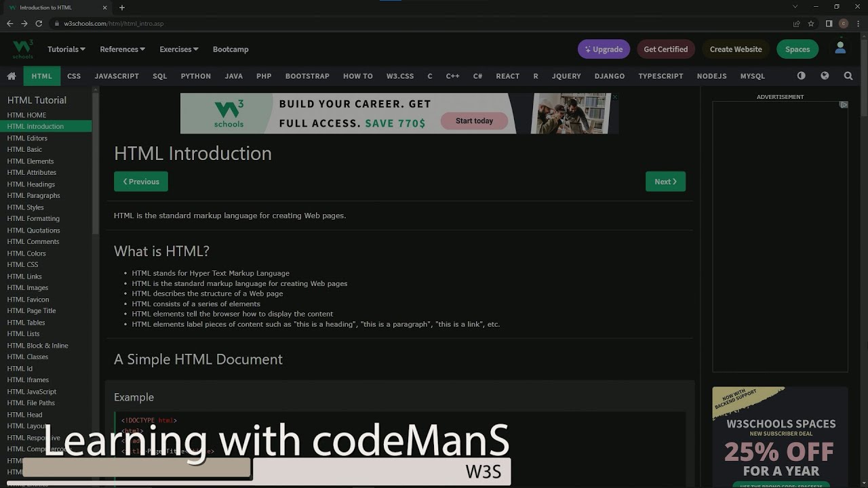Bookmark page with star icon

point(811,24)
